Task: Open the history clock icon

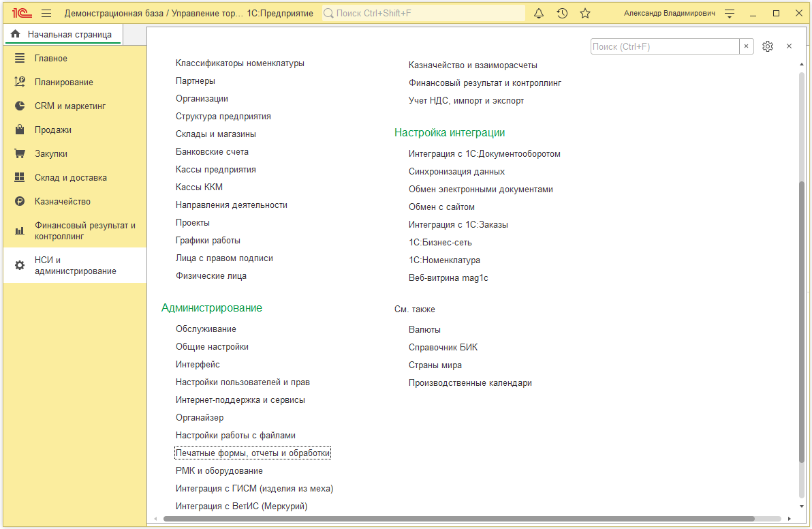Action: click(562, 14)
